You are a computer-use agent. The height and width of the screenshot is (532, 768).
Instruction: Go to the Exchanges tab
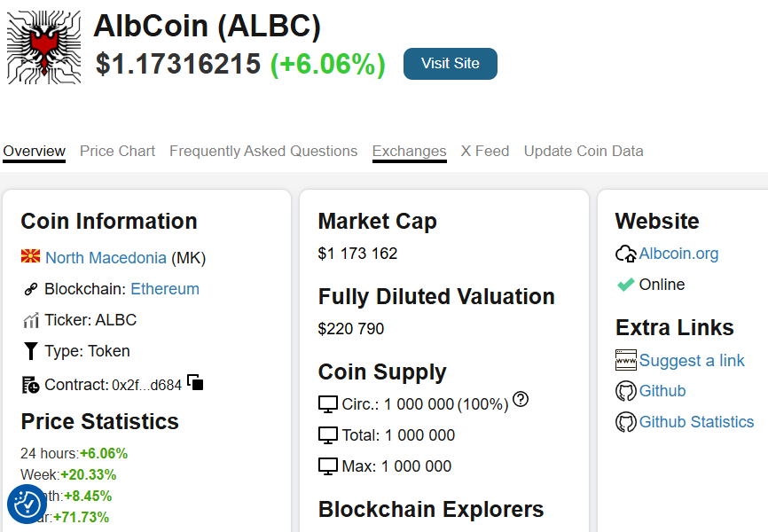[409, 151]
